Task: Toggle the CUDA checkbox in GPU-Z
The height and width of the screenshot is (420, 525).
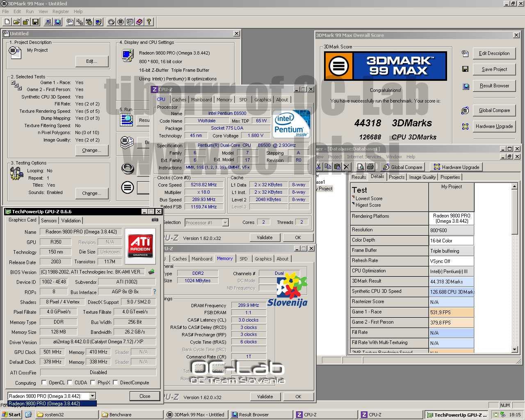Action: (70, 383)
